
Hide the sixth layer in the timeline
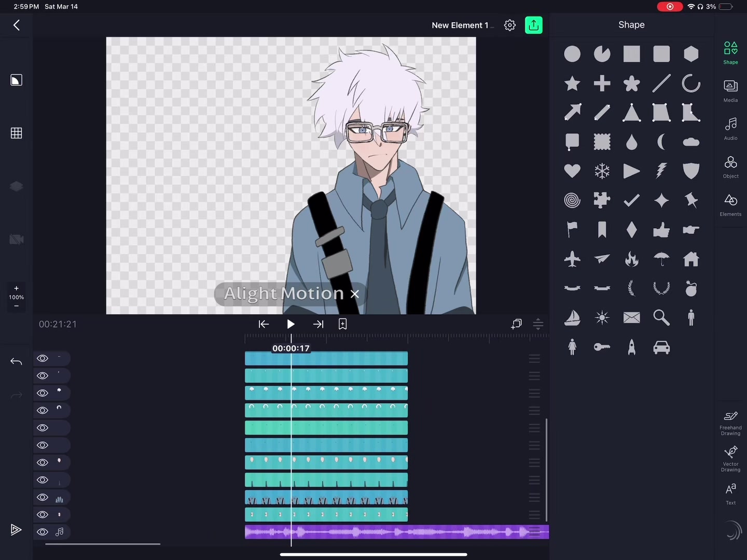point(43,445)
